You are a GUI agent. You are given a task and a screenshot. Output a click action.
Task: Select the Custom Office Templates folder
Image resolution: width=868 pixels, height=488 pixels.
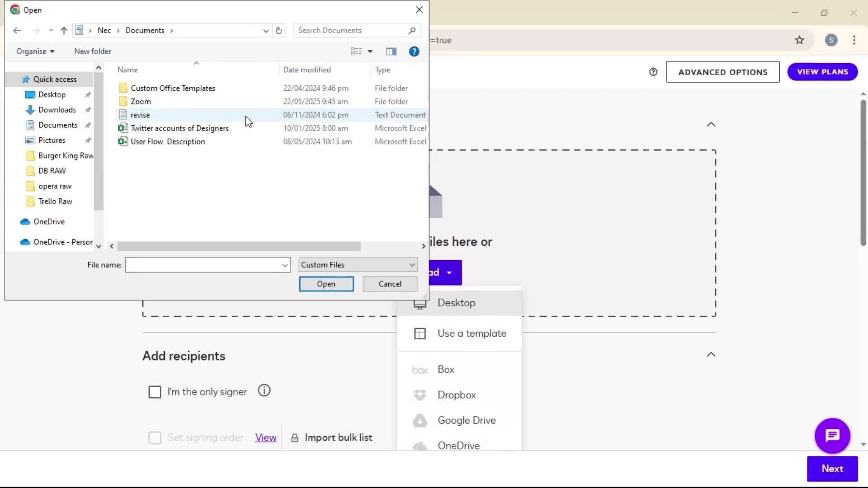tap(173, 88)
